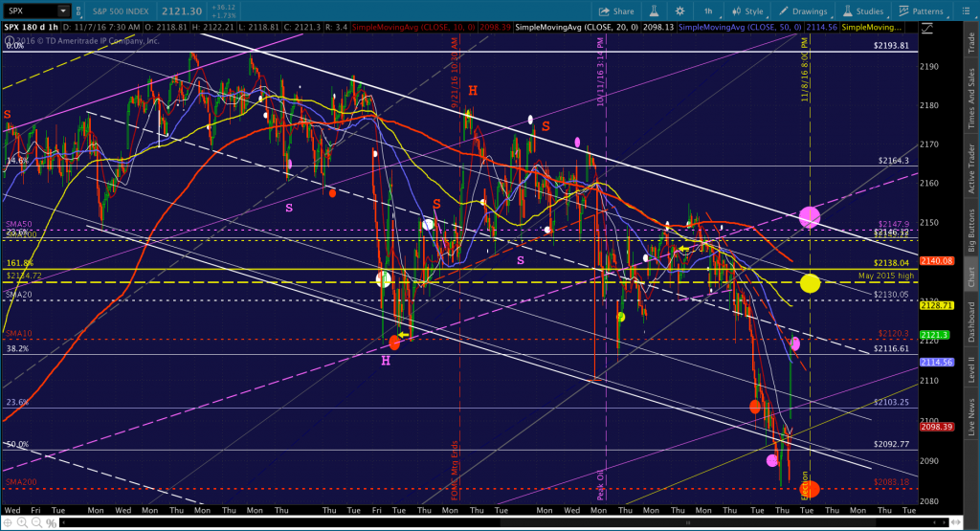Image resolution: width=980 pixels, height=531 pixels.
Task: Open the Drawings menu
Action: coord(803,11)
